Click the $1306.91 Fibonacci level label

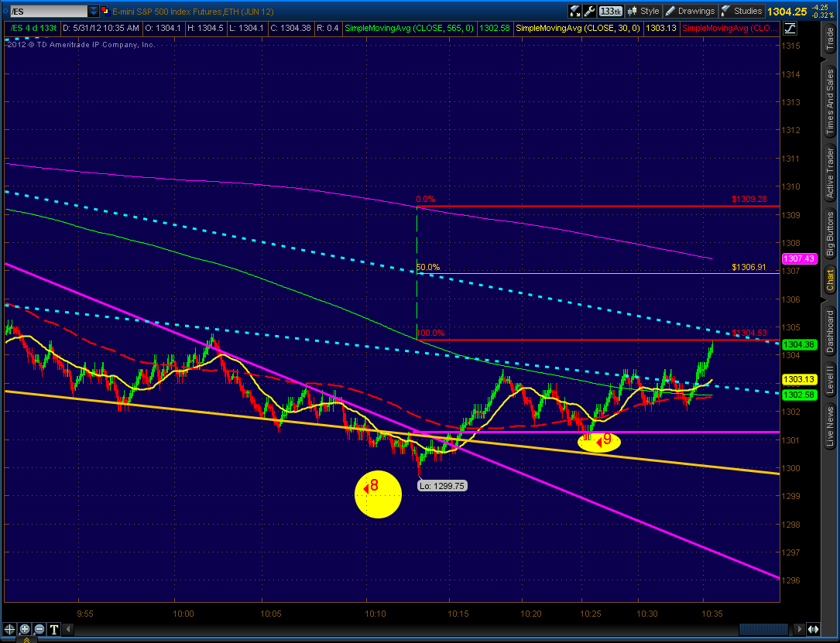(x=749, y=267)
